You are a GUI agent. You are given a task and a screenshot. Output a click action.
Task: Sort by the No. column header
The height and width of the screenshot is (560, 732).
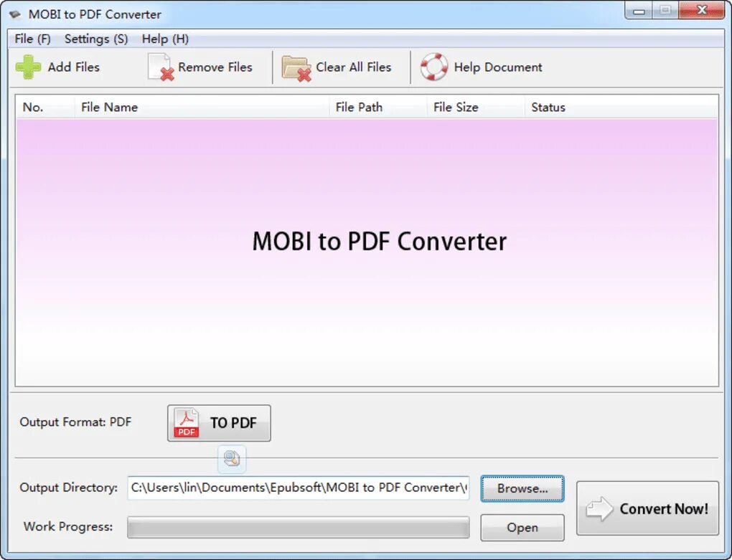(x=45, y=108)
